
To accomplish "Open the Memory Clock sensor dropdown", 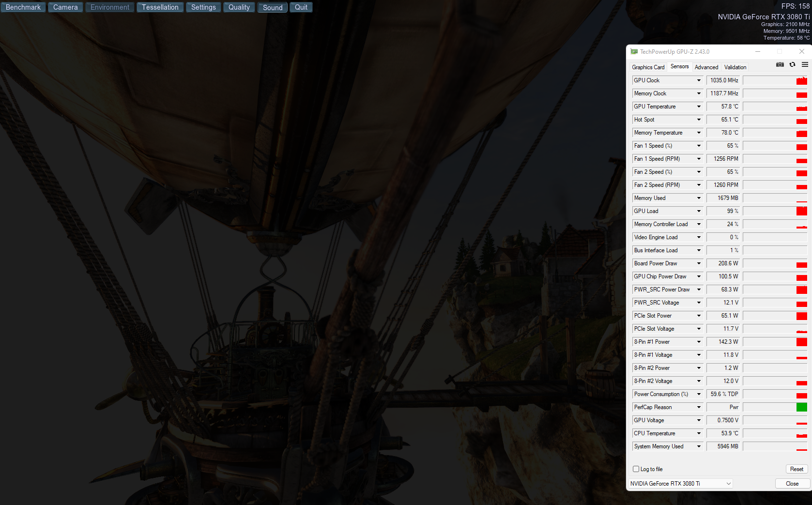I will click(699, 93).
